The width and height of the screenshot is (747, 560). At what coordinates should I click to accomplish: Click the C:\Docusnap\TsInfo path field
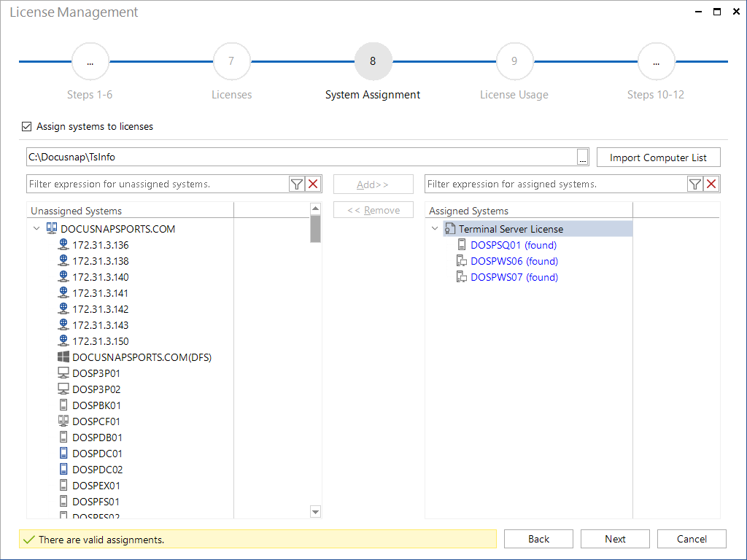click(301, 157)
